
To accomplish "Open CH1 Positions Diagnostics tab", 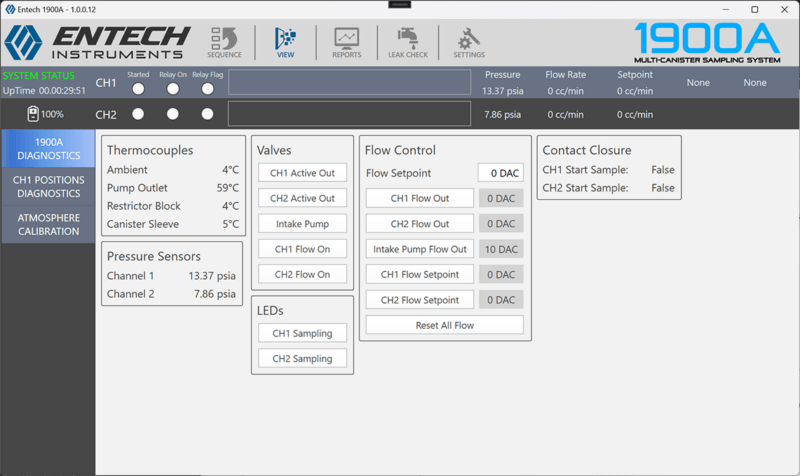I will [x=50, y=186].
